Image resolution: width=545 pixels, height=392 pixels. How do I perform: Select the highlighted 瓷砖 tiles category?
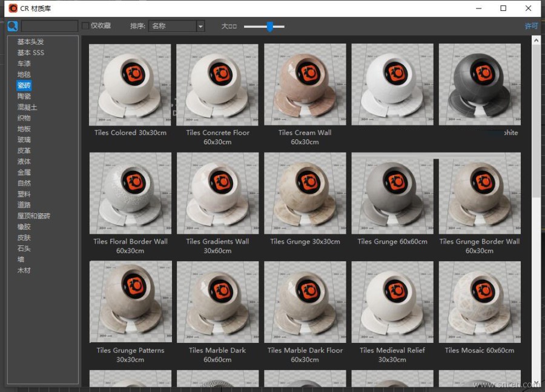[x=24, y=85]
